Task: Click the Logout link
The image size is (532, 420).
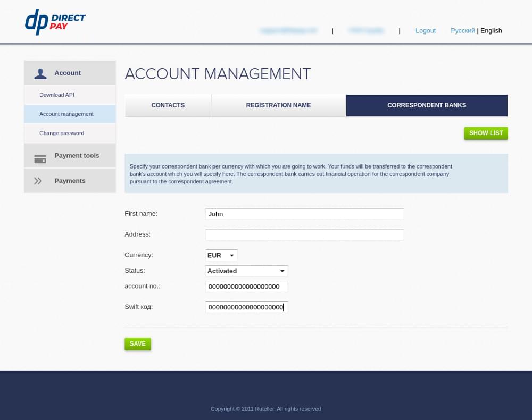Action: (425, 31)
